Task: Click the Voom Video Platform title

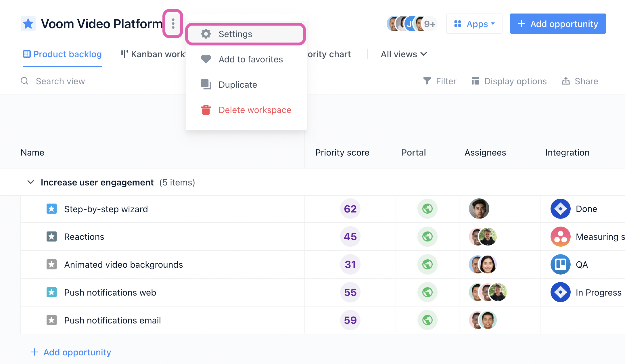Action: pos(102,24)
